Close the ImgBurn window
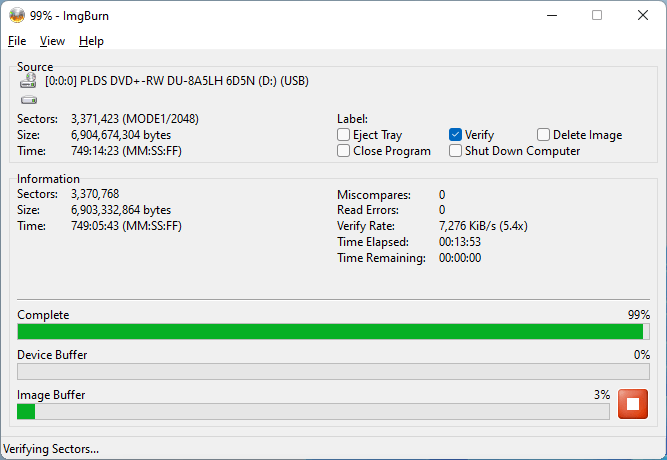 click(x=642, y=15)
